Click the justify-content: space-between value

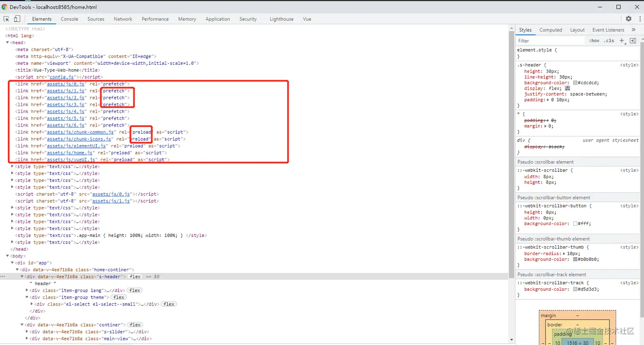(x=587, y=94)
